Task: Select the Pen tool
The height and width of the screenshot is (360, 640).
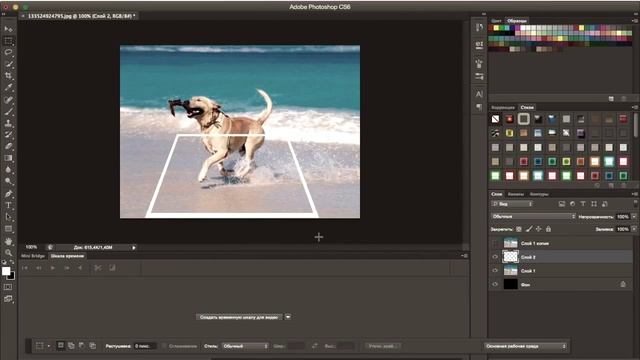Action: pyautogui.click(x=8, y=193)
